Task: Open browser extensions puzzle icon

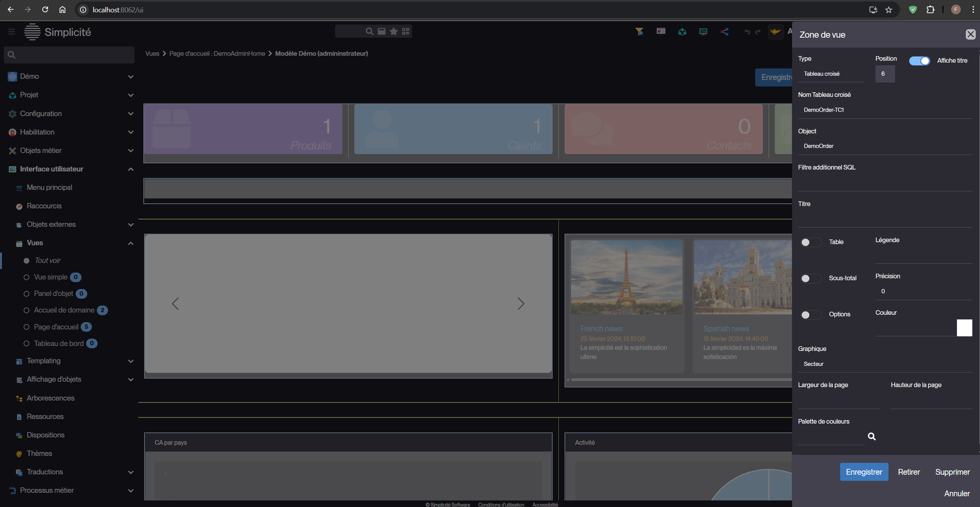Action: click(930, 10)
